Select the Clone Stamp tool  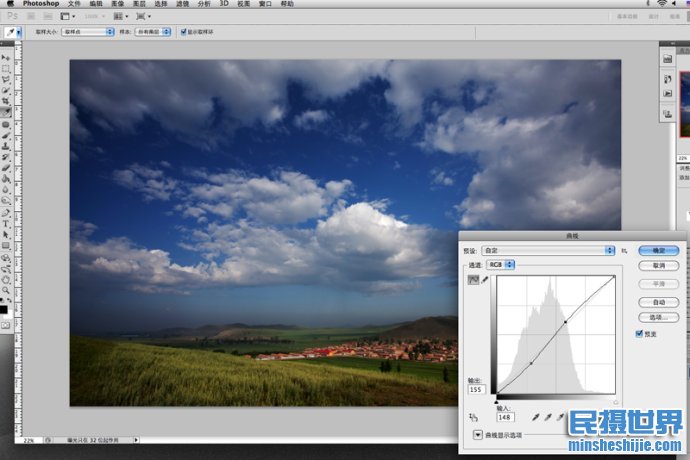click(6, 146)
